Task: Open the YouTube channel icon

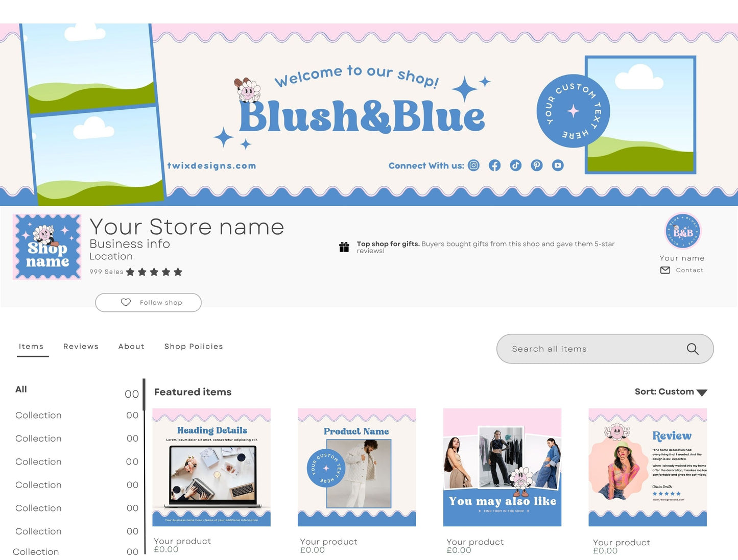Action: (x=557, y=165)
